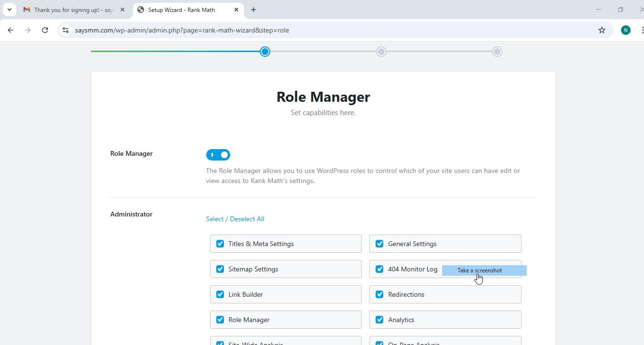The height and width of the screenshot is (345, 644).
Task: Disable the Role Manager toggle switch
Action: click(x=218, y=155)
